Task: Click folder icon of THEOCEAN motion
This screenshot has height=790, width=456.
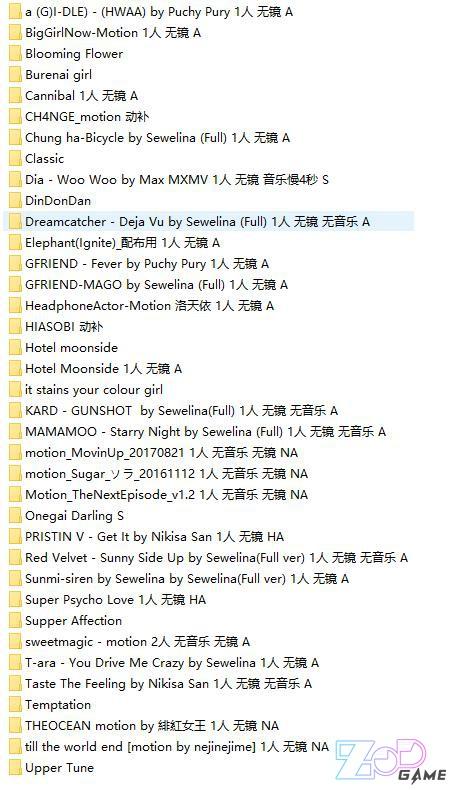Action: [x=15, y=726]
